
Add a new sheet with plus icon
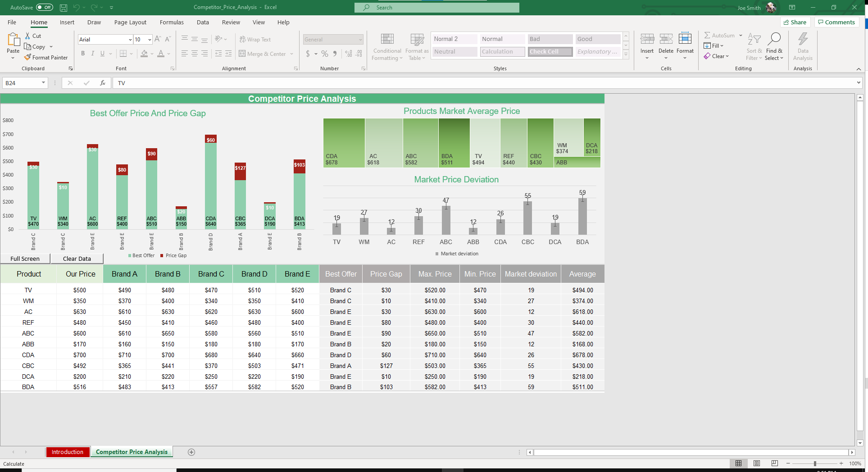point(191,452)
